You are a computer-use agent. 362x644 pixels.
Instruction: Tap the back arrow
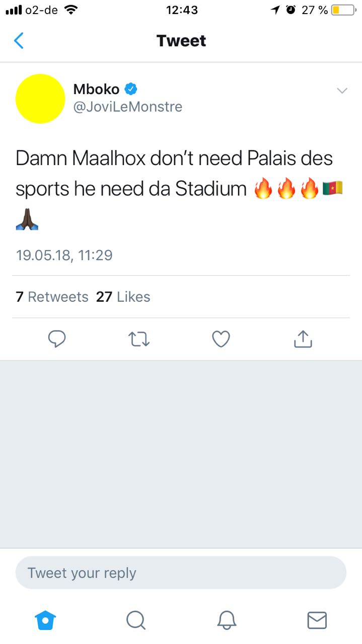pos(19,40)
